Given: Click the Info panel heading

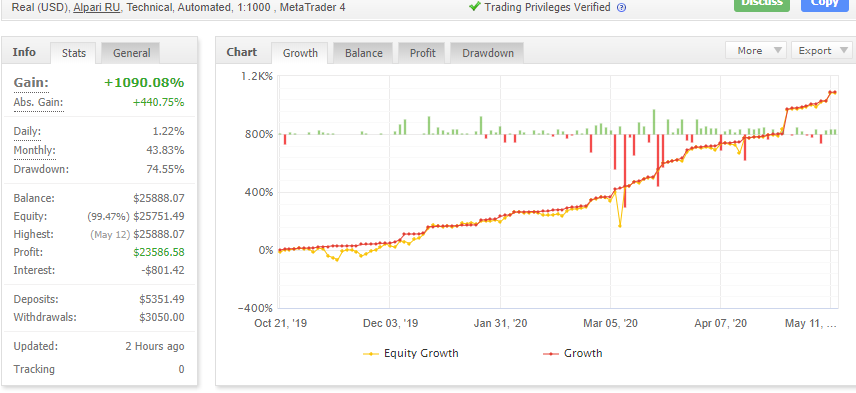Looking at the screenshot, I should click(25, 52).
